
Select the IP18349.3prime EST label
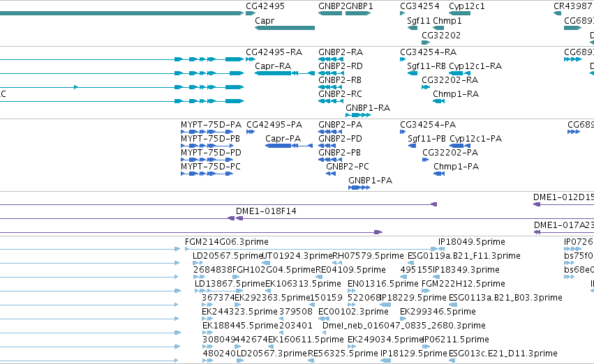[x=466, y=270]
